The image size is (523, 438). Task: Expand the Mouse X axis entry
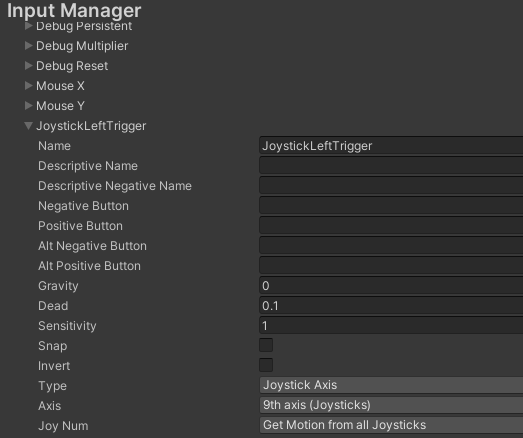click(x=29, y=85)
